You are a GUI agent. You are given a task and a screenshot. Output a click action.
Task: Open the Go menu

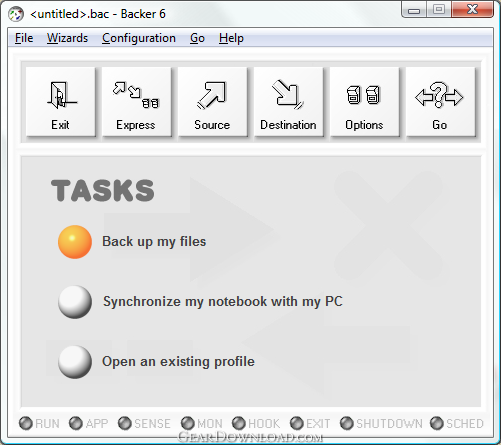(197, 38)
